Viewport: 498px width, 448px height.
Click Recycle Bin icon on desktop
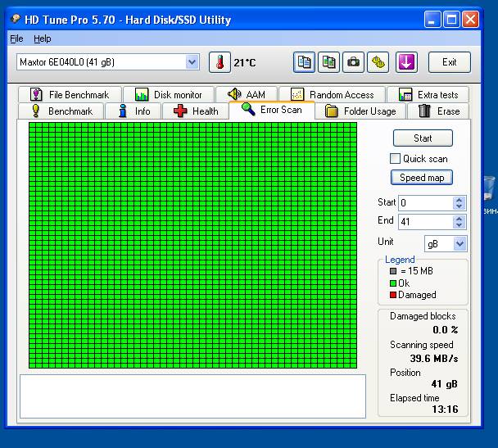pyautogui.click(x=490, y=188)
